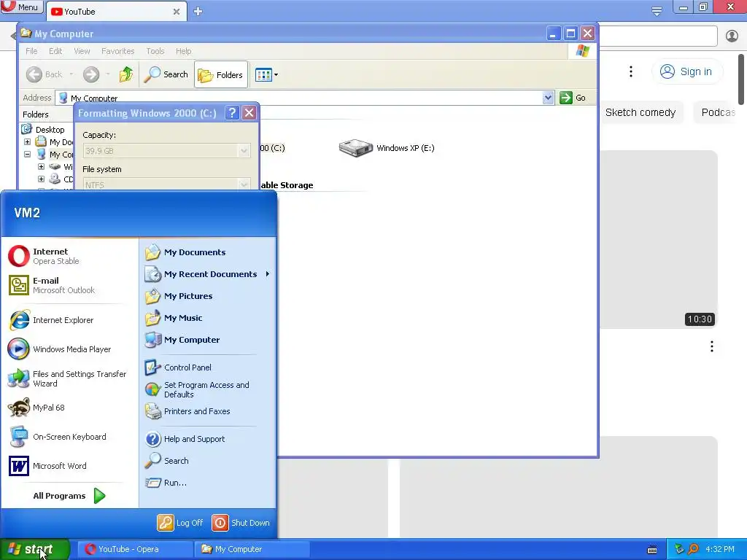747x560 pixels.
Task: Open the address bar dropdown arrow
Action: (548, 98)
